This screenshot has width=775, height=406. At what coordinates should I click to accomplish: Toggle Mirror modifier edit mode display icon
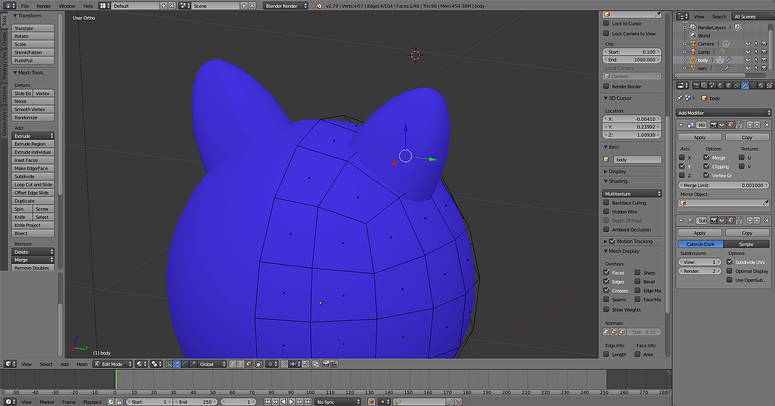[730, 125]
